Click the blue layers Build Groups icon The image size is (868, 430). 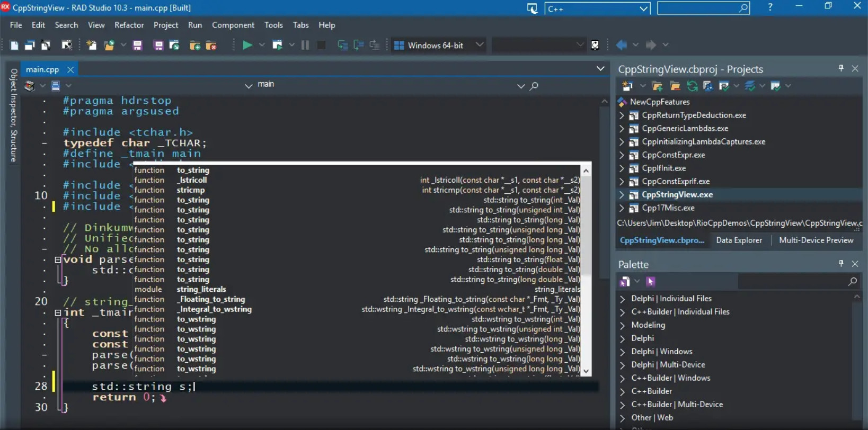[750, 86]
